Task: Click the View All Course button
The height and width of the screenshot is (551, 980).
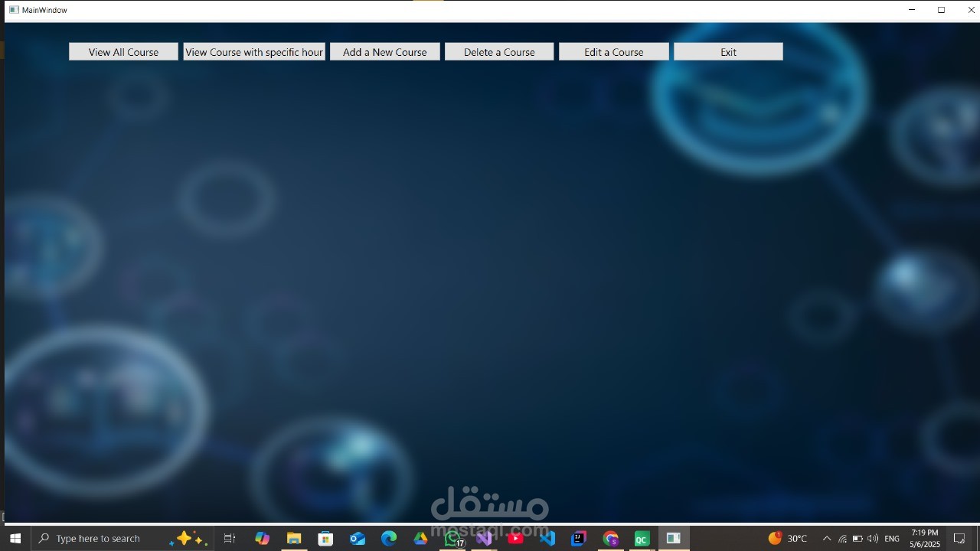Action: (123, 52)
